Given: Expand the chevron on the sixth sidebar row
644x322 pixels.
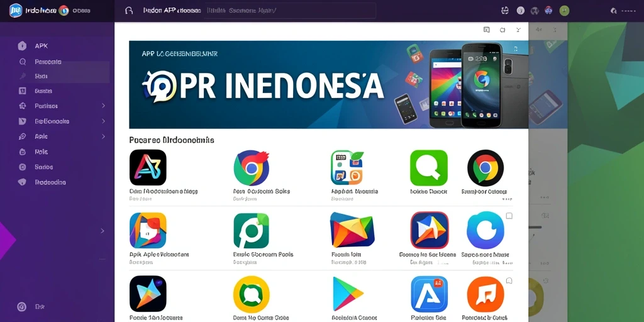Looking at the screenshot, I should (x=103, y=121).
